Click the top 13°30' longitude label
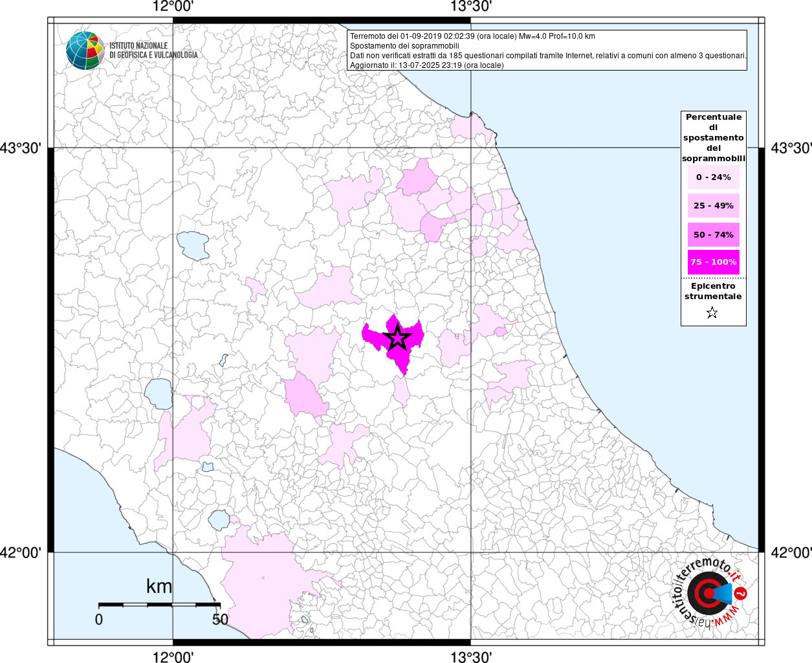This screenshot has width=812, height=663. 470,7
